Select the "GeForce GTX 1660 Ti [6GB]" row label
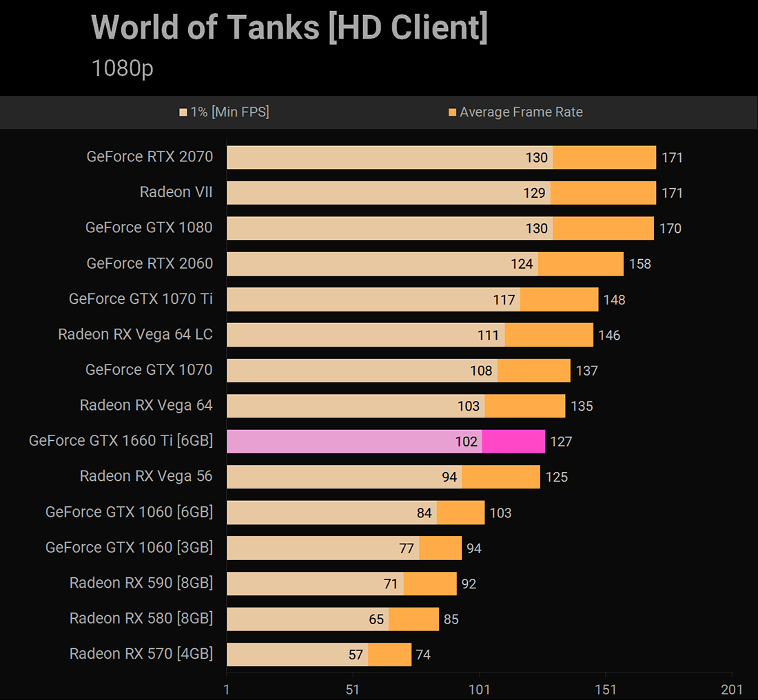758x700 pixels. pos(121,440)
